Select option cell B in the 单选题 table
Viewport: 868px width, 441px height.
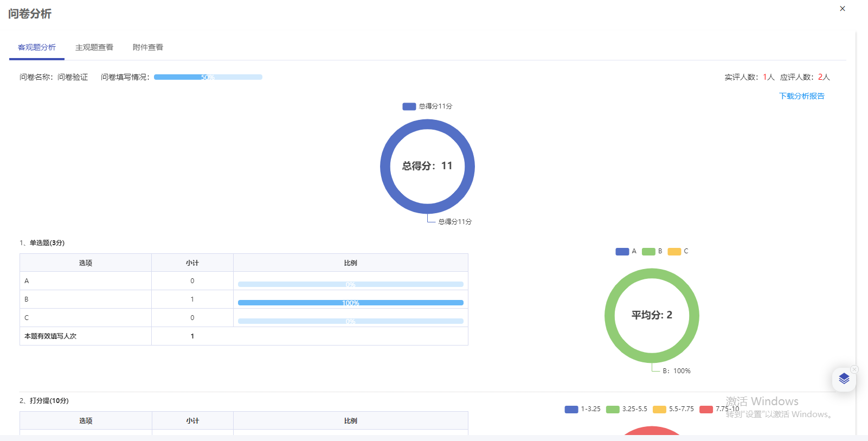86,299
